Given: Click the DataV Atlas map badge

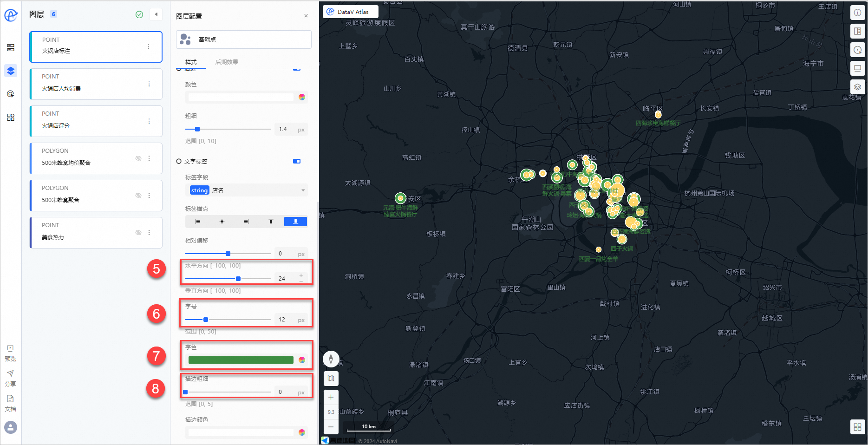Looking at the screenshot, I should (x=351, y=12).
